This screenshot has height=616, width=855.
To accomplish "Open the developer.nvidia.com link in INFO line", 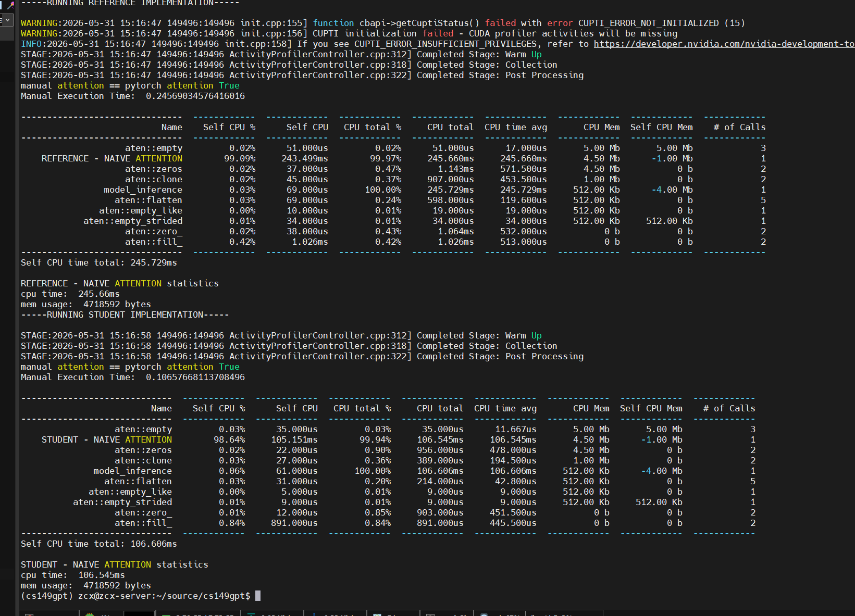I will pyautogui.click(x=724, y=44).
